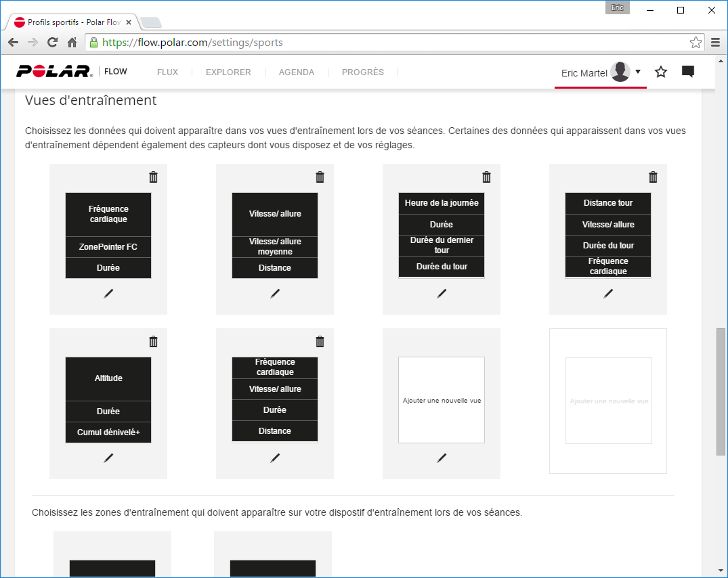The width and height of the screenshot is (728, 578).
Task: Open the Chrome hamburger menu
Action: click(x=716, y=43)
